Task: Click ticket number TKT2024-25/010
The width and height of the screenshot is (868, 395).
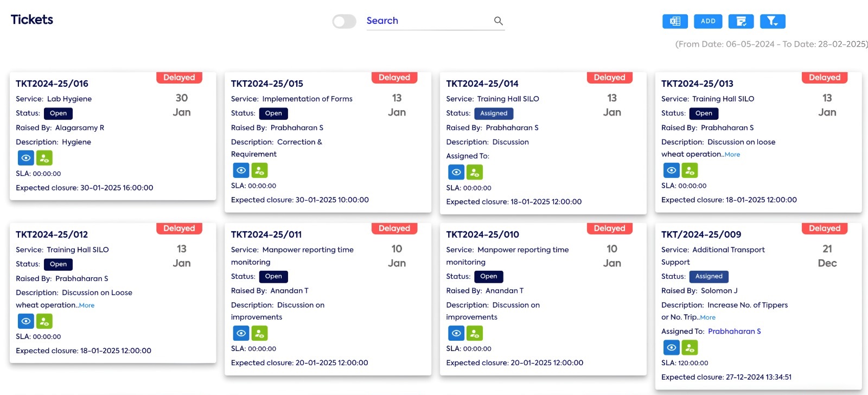Action: (483, 234)
